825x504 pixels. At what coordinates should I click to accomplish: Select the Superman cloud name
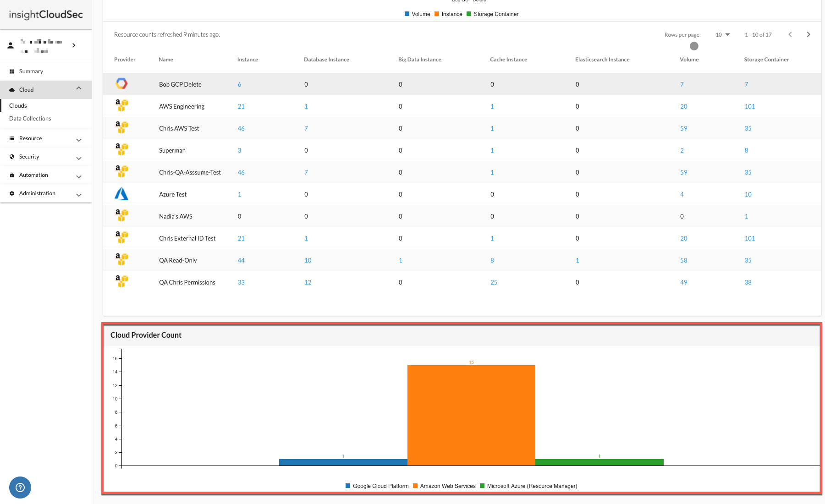(172, 151)
